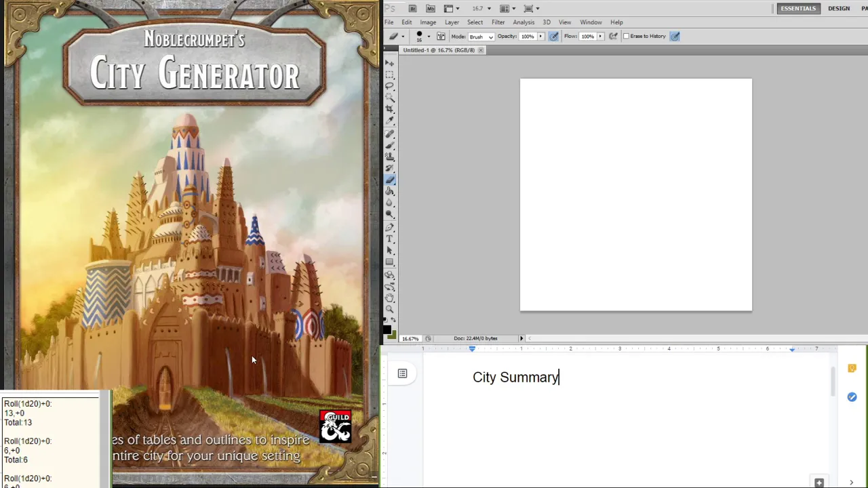Toggle tablet pressure controls size
The width and height of the screenshot is (868, 488).
[675, 36]
